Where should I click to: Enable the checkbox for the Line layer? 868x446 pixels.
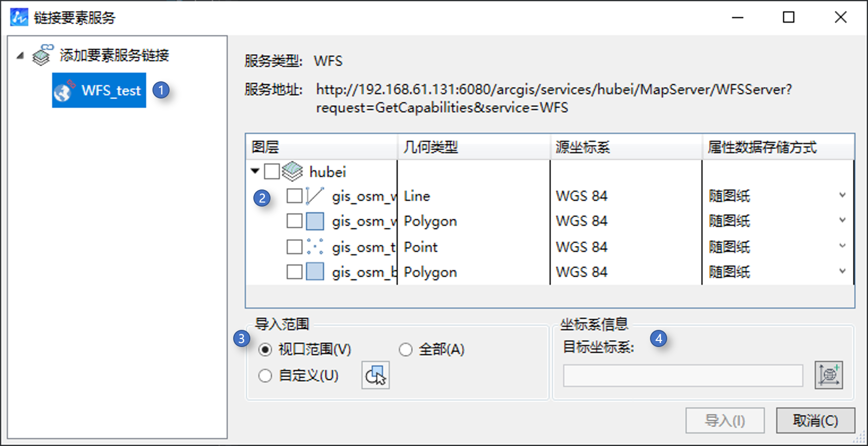294,196
